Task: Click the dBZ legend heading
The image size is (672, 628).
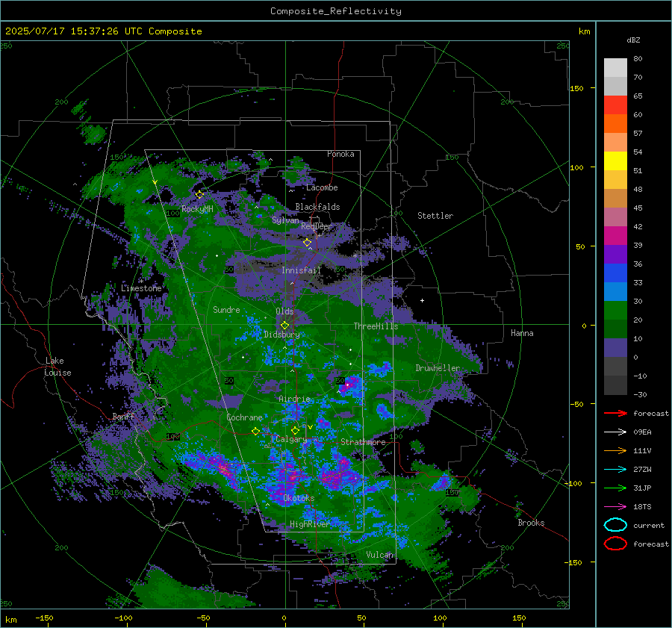Action: click(633, 40)
